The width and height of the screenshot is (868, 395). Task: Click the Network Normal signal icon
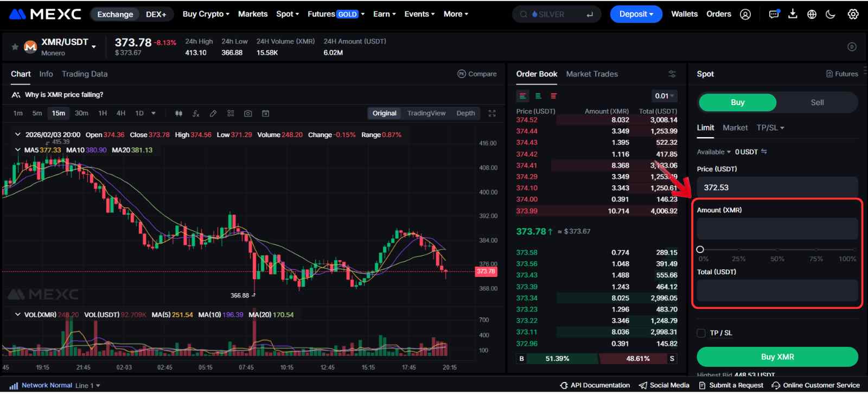14,386
